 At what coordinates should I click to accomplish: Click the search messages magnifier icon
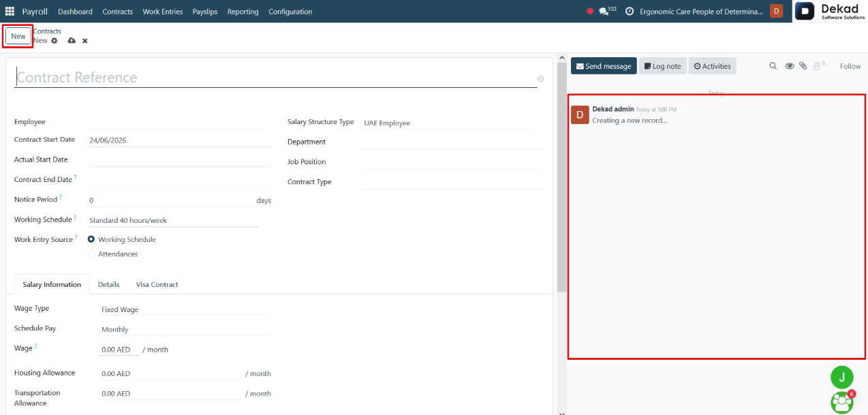(773, 66)
